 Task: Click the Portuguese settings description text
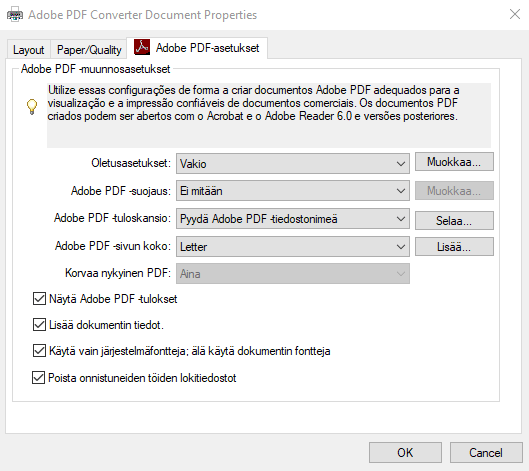[x=253, y=103]
